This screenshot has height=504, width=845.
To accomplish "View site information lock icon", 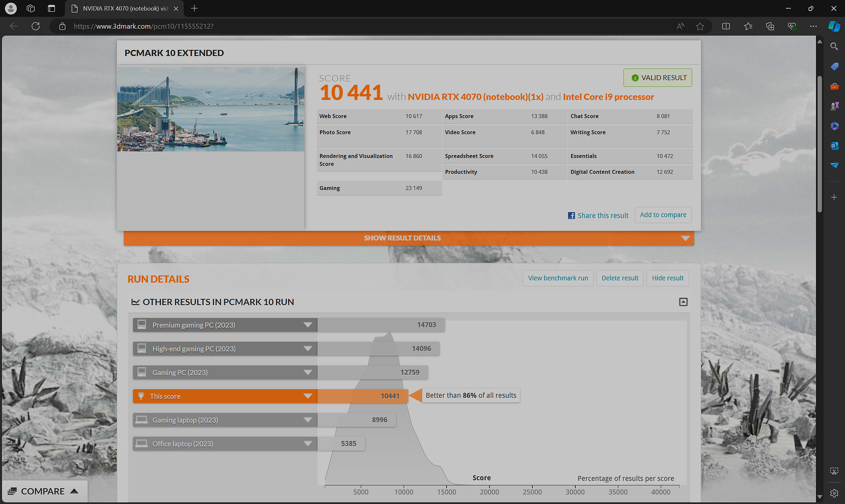I will 62,26.
